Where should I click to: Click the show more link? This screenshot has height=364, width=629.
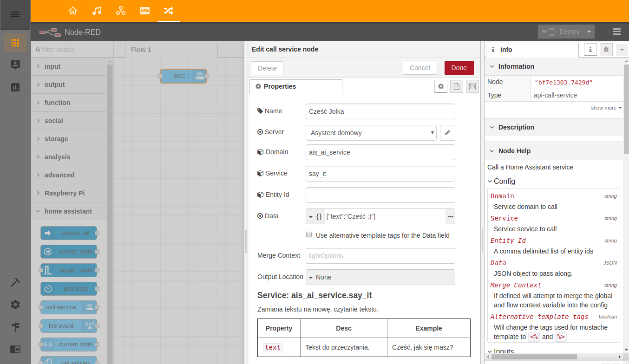(x=606, y=108)
